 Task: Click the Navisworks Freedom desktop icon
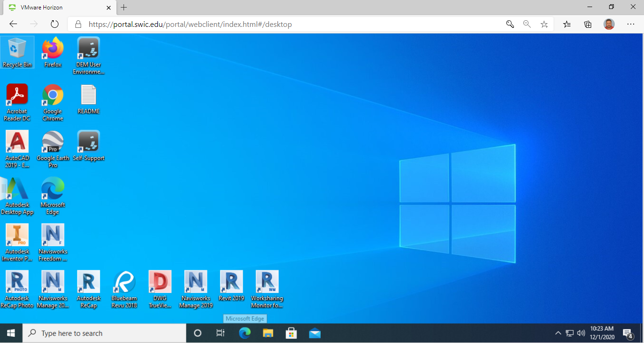(53, 235)
